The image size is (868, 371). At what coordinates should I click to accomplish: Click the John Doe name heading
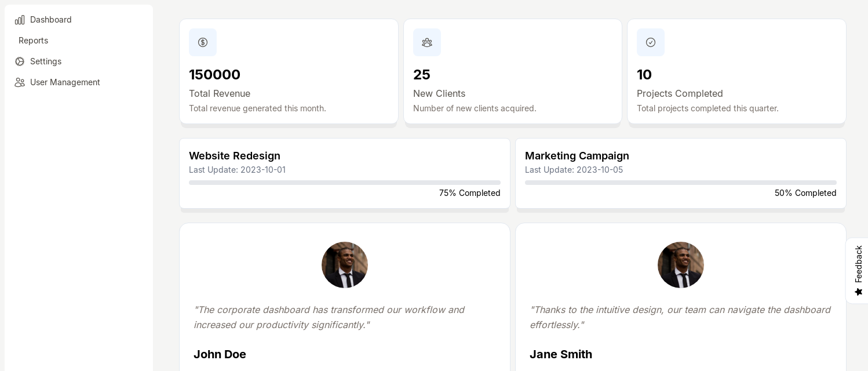tap(220, 354)
